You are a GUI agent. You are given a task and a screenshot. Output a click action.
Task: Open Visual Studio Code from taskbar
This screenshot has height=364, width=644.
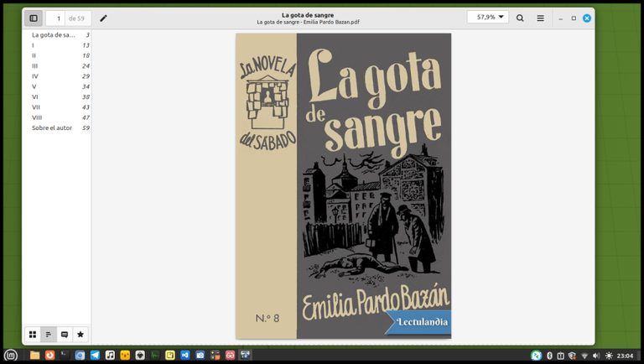tap(184, 355)
